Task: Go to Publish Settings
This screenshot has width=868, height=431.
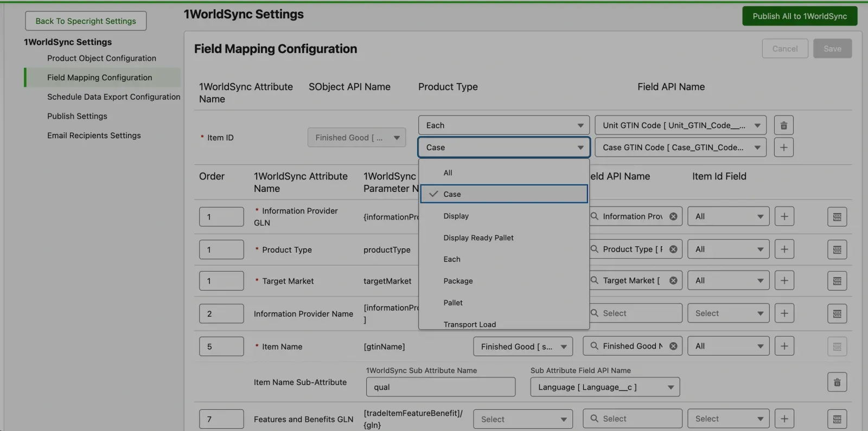Action: [x=77, y=116]
